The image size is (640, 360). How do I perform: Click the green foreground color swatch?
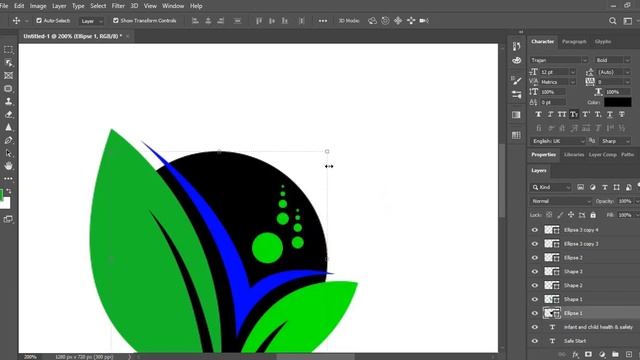(x=1, y=195)
